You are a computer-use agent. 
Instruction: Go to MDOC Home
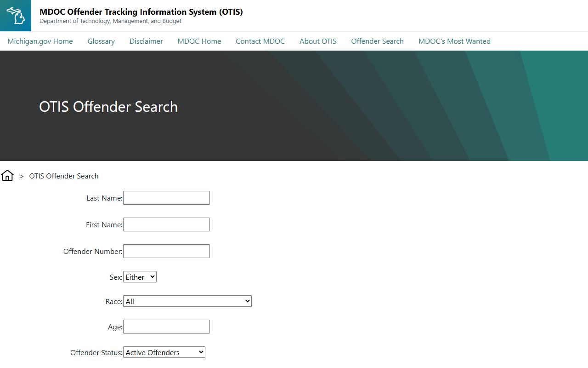tap(199, 41)
